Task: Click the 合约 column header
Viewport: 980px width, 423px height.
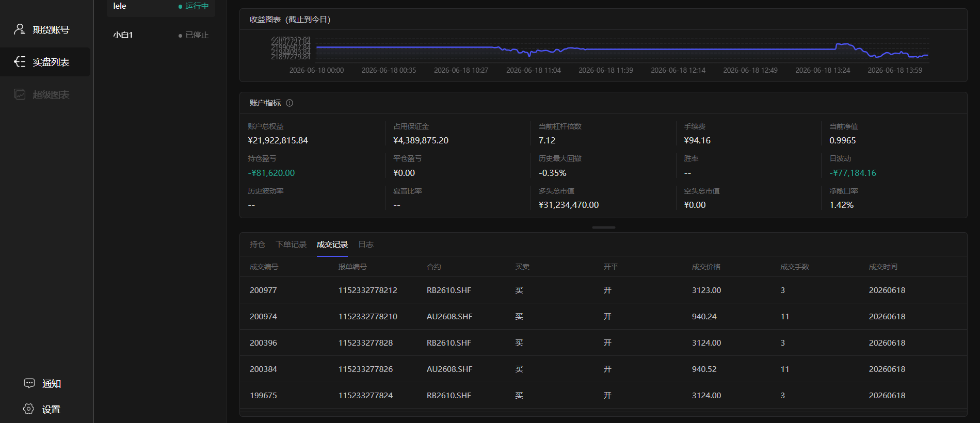Action: pyautogui.click(x=434, y=267)
